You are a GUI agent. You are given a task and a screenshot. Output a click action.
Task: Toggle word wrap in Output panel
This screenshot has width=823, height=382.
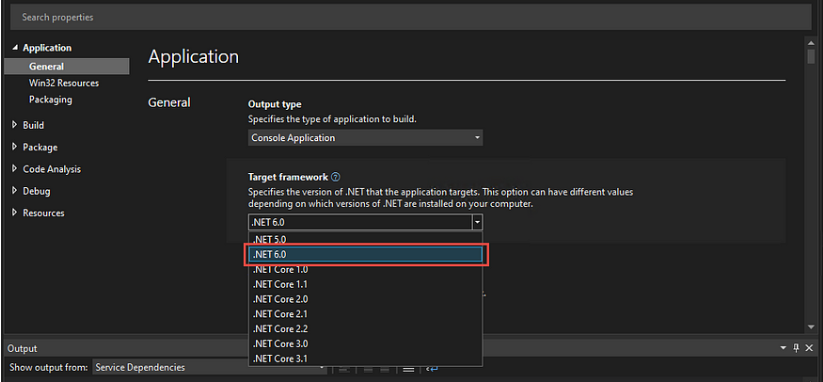pyautogui.click(x=432, y=369)
